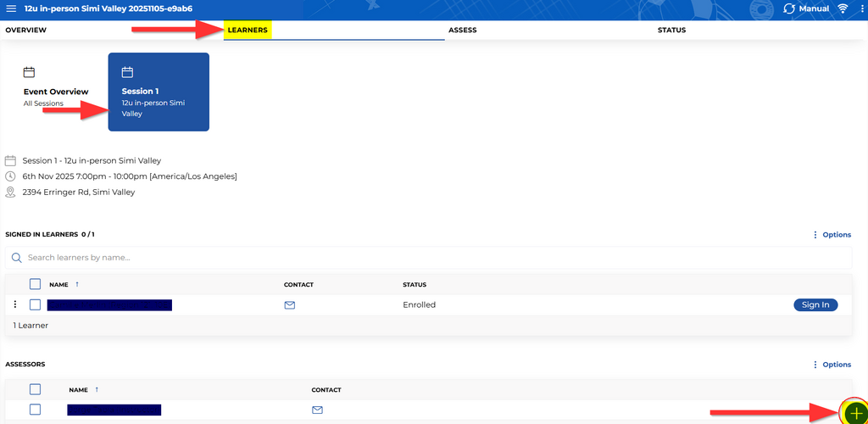Sort learners by Name column header
The image size is (868, 424).
point(58,285)
